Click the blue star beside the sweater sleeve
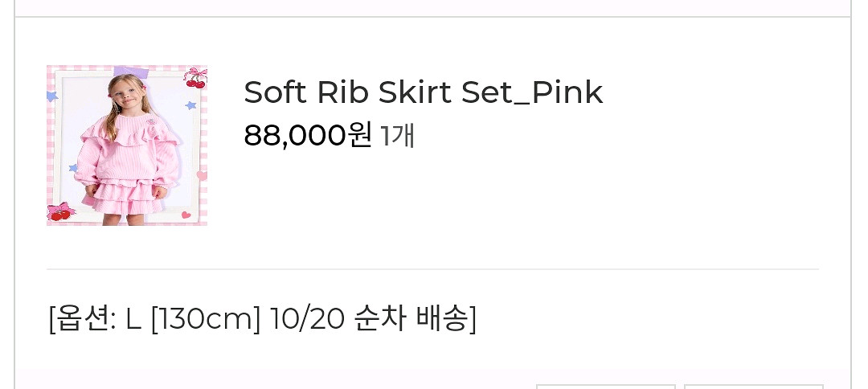The image size is (868, 389). click(x=73, y=168)
